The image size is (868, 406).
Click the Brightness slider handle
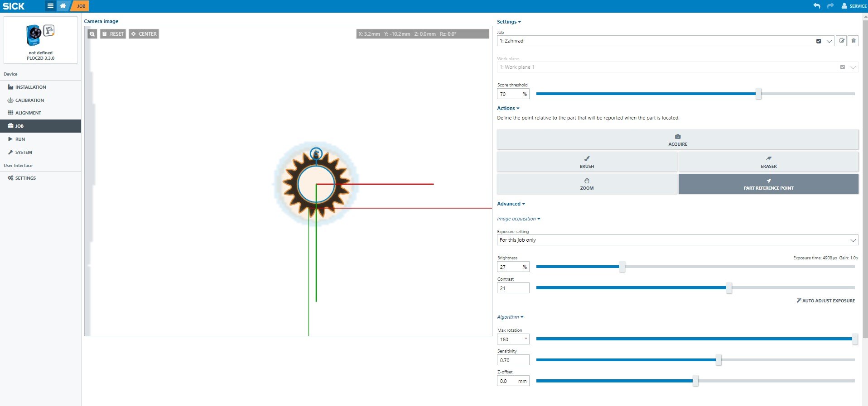pyautogui.click(x=622, y=267)
